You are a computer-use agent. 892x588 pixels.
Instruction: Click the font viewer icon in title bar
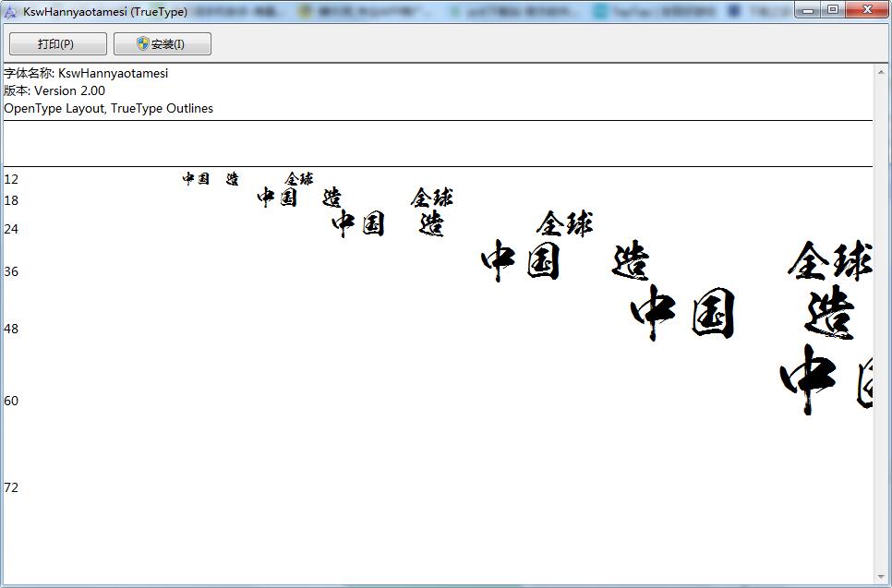10,11
